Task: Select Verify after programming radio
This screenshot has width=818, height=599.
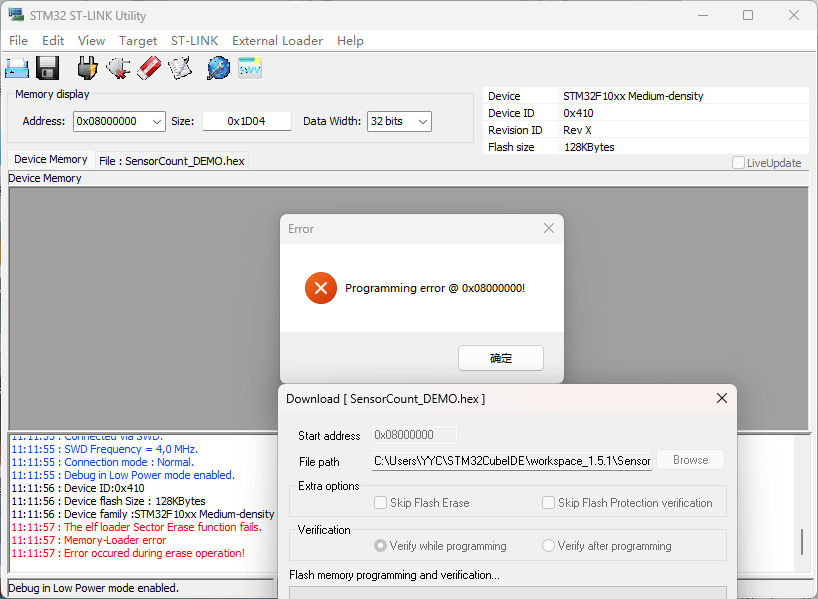Action: click(548, 546)
